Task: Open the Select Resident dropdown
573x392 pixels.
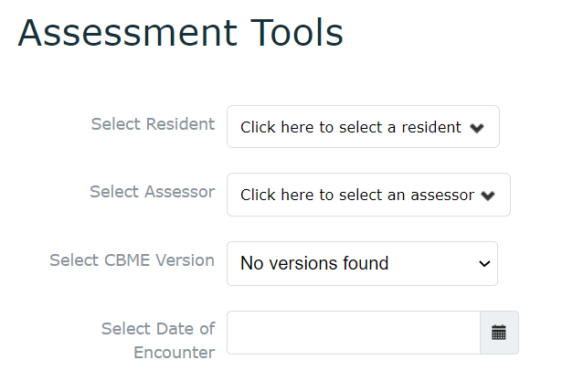Action: (x=363, y=127)
